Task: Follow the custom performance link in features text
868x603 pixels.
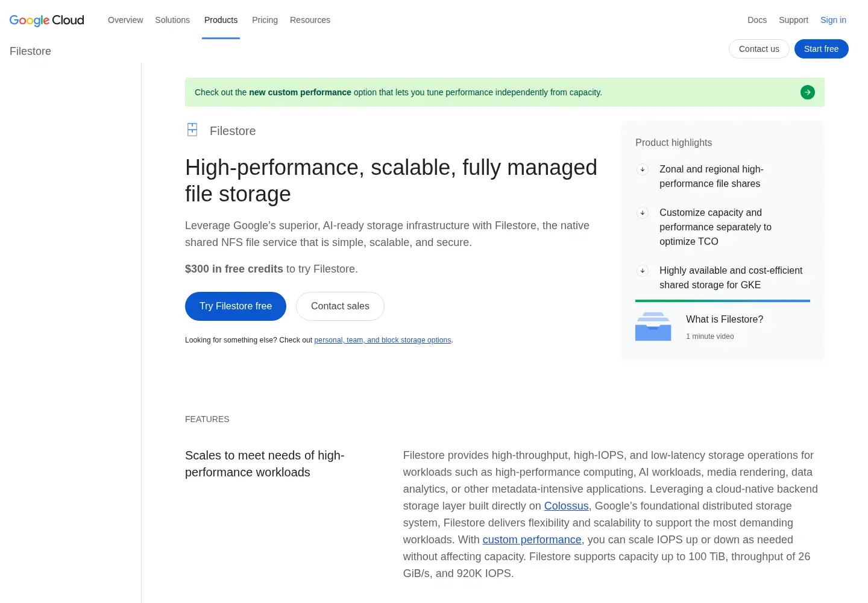Action: 532,540
